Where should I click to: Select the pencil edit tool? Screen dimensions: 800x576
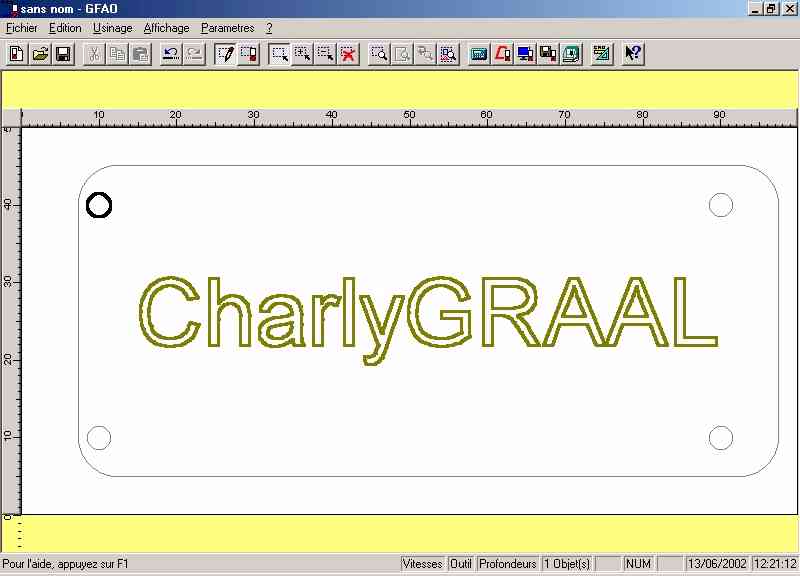pos(225,54)
